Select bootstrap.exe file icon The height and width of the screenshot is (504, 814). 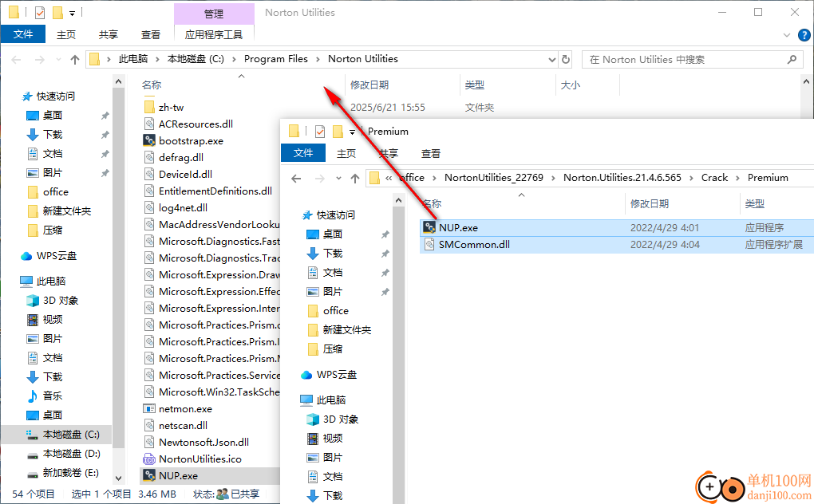click(x=149, y=140)
